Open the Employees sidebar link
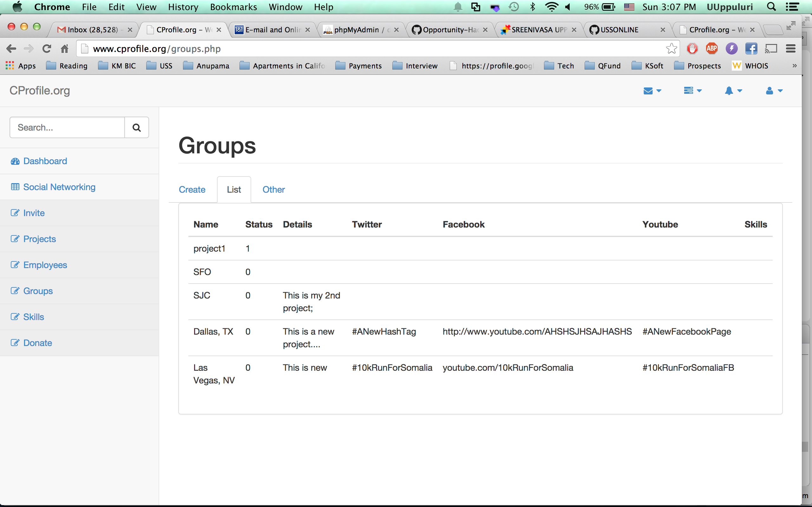 (45, 265)
